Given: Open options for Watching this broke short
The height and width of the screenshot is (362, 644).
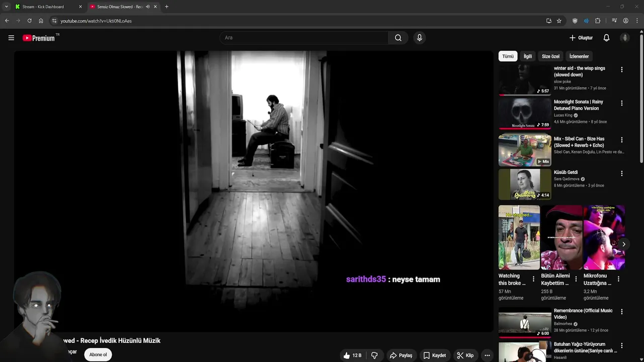Looking at the screenshot, I should (533, 279).
